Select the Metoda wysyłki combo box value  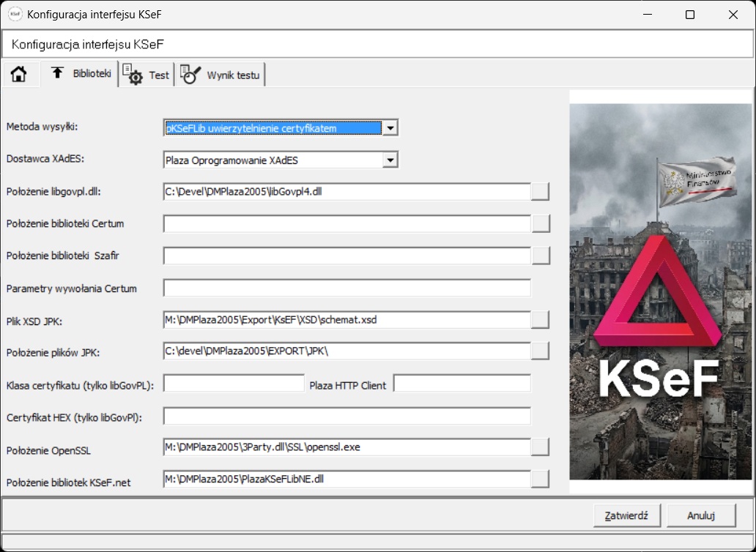[273, 128]
